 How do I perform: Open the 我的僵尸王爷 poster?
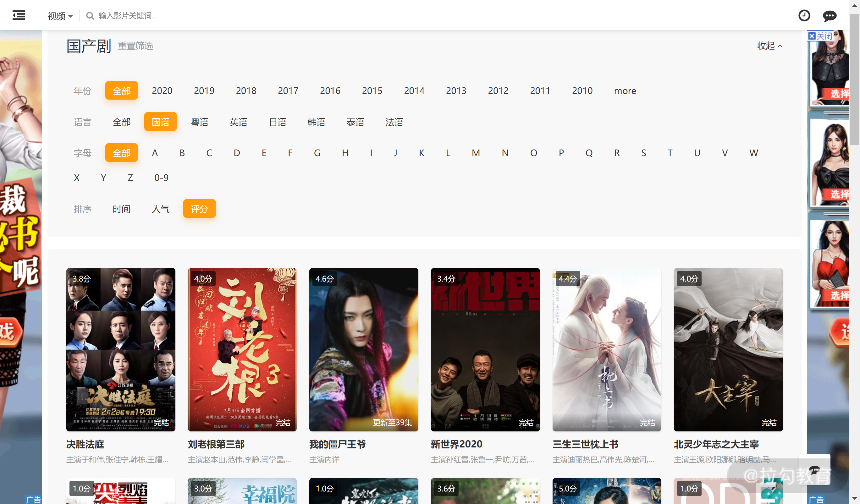pyautogui.click(x=364, y=349)
